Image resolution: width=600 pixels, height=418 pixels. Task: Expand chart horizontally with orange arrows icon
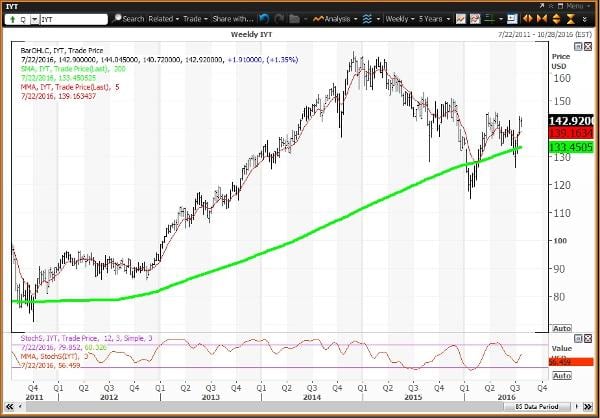[x=529, y=18]
